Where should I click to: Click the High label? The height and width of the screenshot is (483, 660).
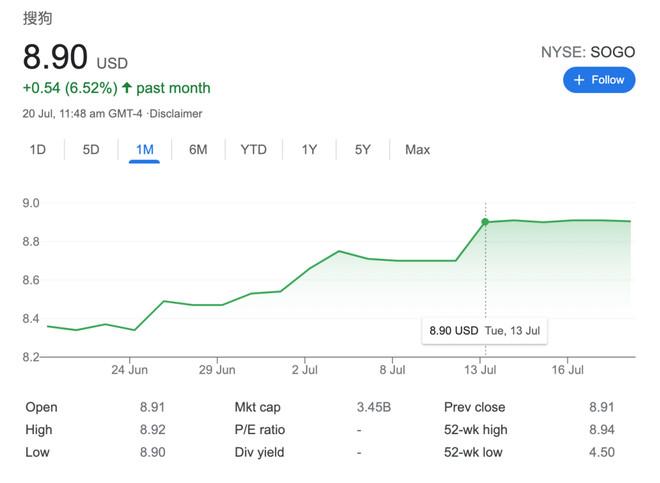tap(39, 430)
